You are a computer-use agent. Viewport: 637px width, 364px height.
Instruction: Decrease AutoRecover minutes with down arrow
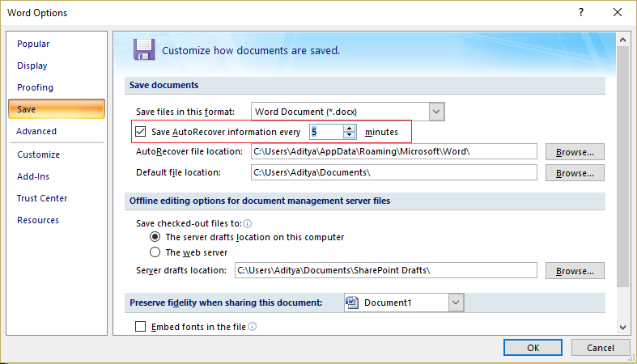(349, 135)
